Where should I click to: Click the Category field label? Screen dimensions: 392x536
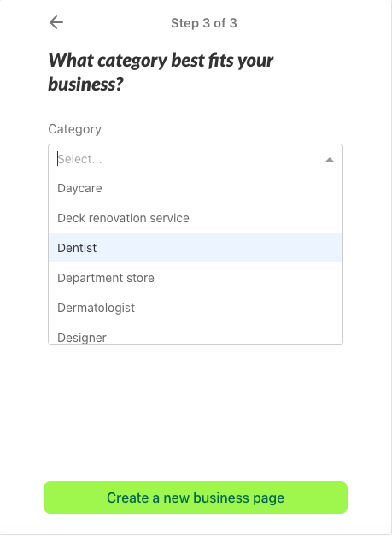(75, 129)
